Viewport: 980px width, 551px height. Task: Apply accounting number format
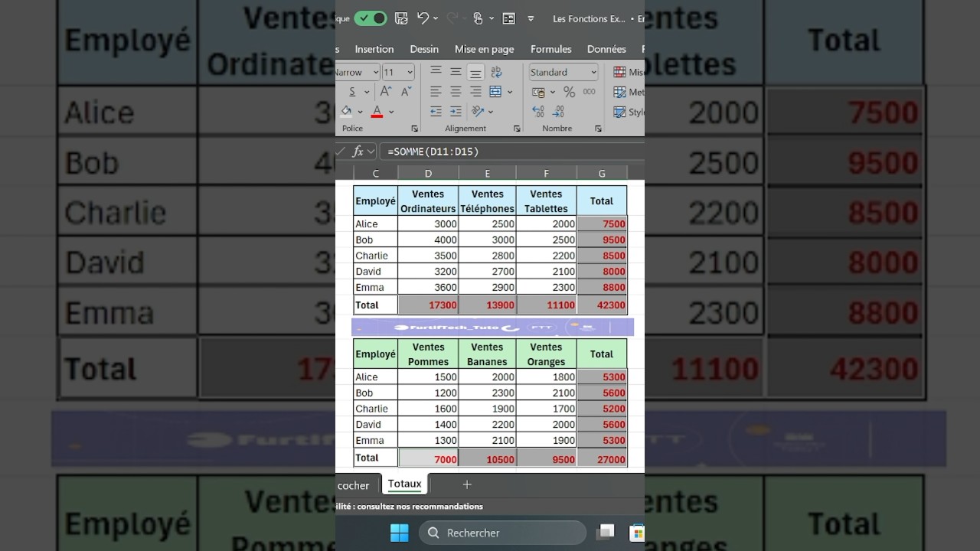[x=538, y=92]
